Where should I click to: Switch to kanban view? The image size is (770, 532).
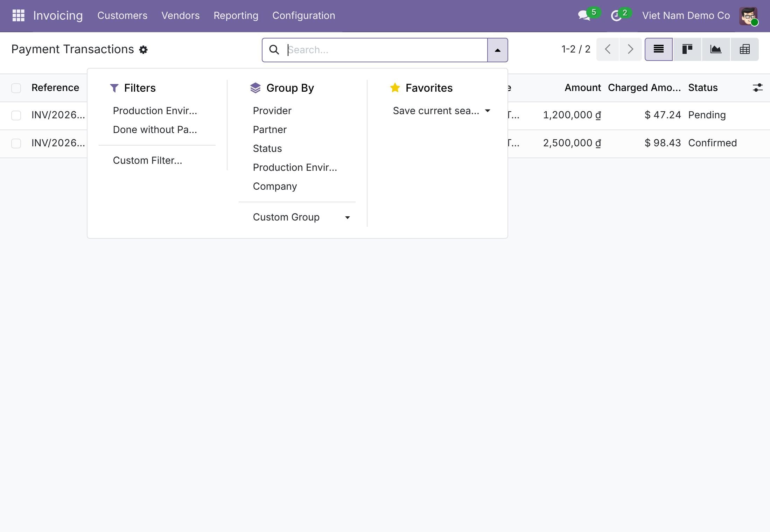point(687,49)
